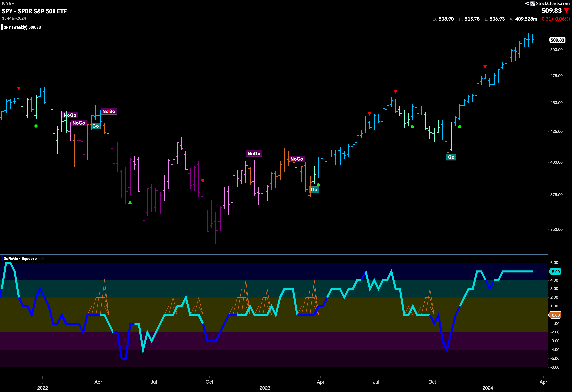572x392 pixels.
Task: Click the green up triangle near May 2022 low
Action: [130, 202]
